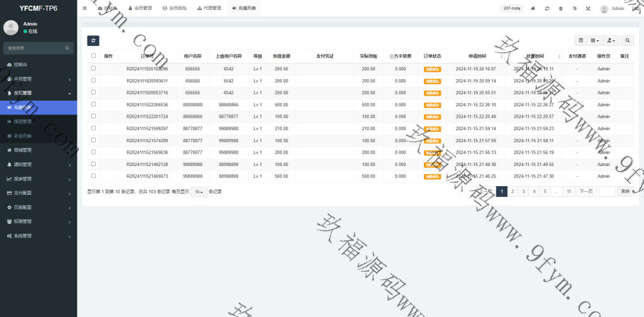Viewport: 644px width, 317px height.
Task: Toggle card view icon in table toolbar
Action: [580, 41]
